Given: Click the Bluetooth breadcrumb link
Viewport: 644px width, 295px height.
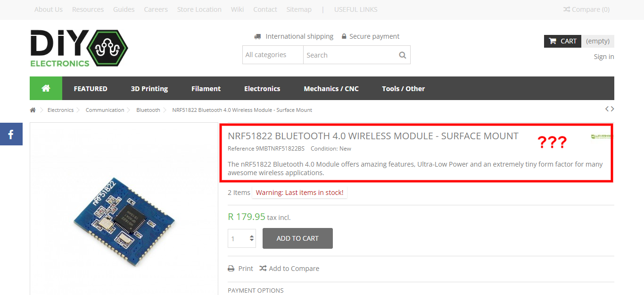Looking at the screenshot, I should click(149, 110).
